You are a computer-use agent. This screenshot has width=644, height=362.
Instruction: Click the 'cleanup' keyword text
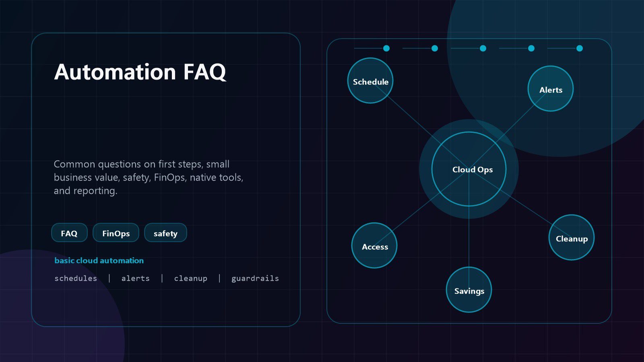click(x=191, y=278)
